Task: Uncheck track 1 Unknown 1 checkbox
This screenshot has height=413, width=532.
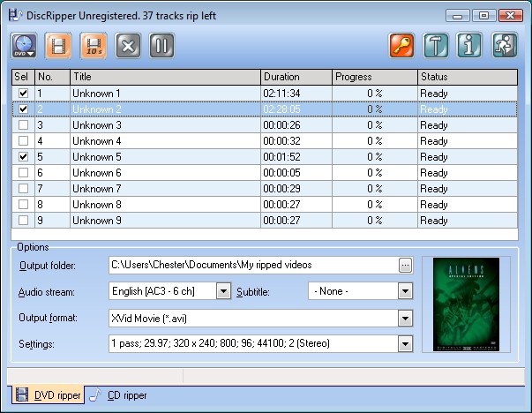Action: (23, 94)
